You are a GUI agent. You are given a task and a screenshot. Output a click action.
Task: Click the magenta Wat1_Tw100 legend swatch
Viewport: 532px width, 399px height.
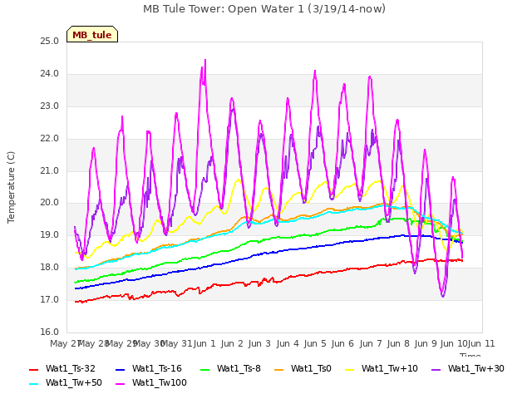(121, 384)
